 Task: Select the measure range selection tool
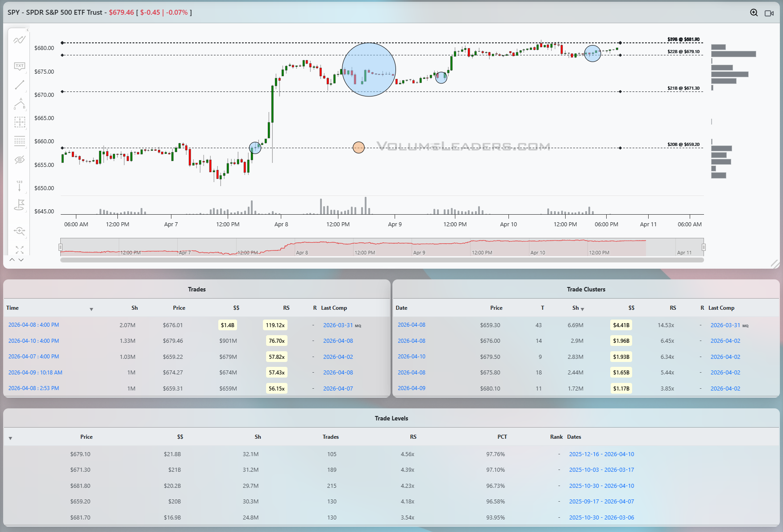[x=19, y=122]
